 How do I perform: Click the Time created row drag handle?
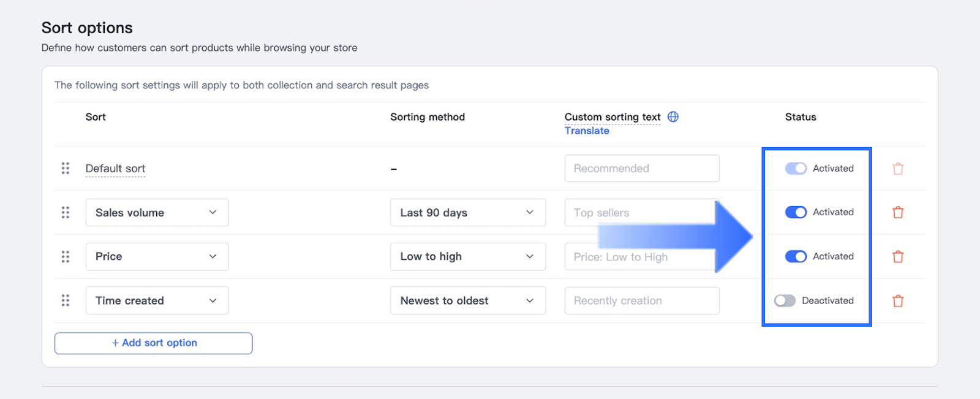66,300
